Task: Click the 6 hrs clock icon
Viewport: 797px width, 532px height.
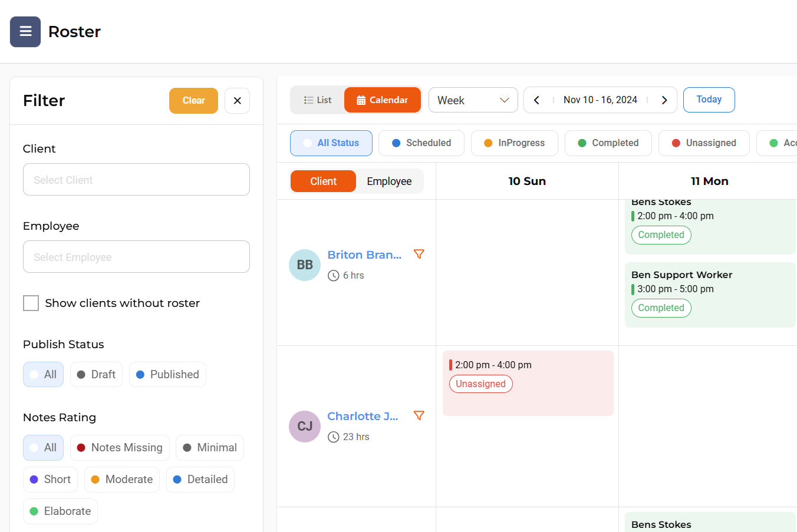Action: pos(334,276)
